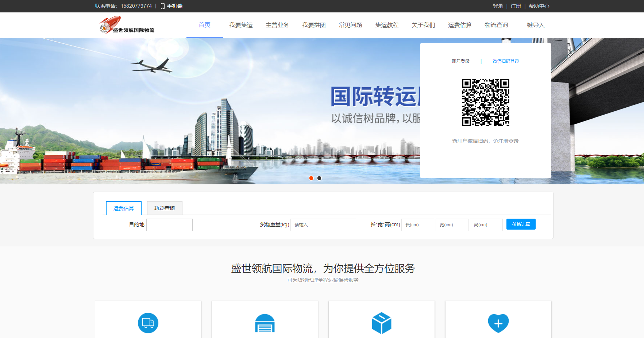
Task: Click subtitle 可为货物代理全程运输保险服务
Action: (323, 280)
